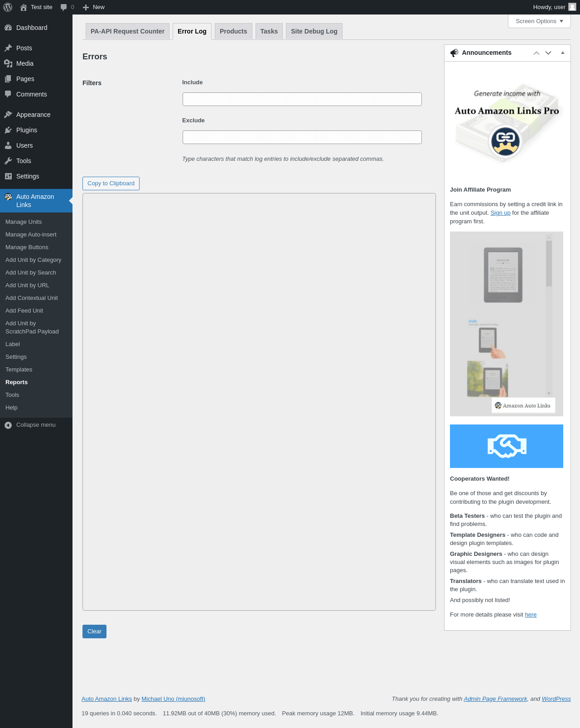The height and width of the screenshot is (728, 580).
Task: Click Copy to Clipboard button
Action: click(111, 183)
